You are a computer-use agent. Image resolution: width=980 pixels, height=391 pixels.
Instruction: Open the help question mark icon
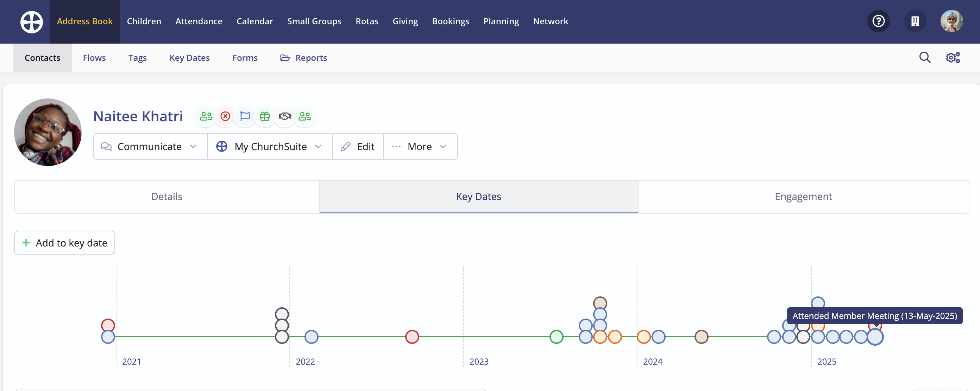point(878,21)
